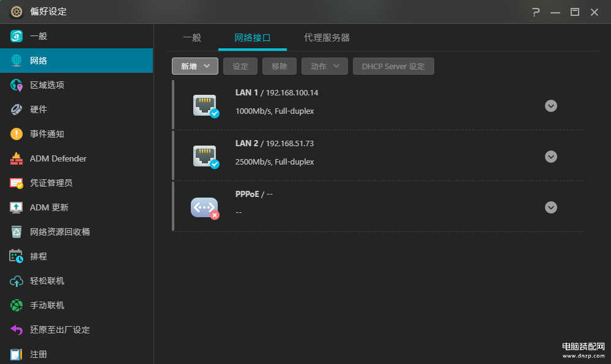Click the 设定 button
Image resolution: width=611 pixels, height=364 pixels.
point(240,66)
